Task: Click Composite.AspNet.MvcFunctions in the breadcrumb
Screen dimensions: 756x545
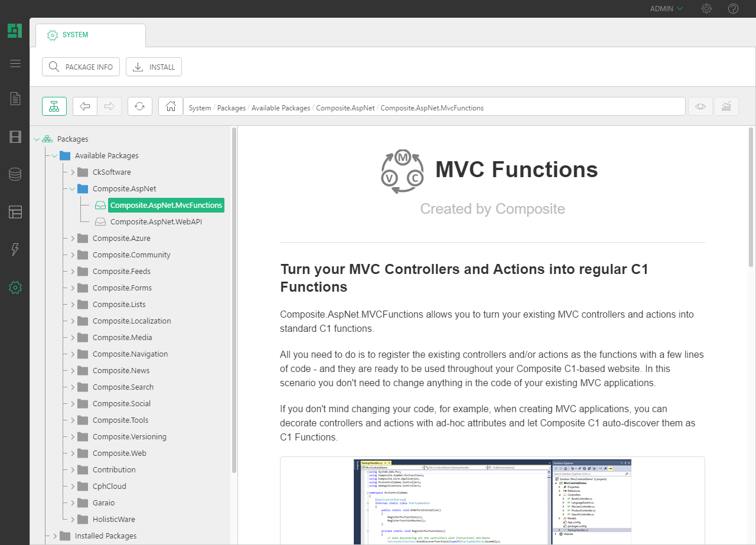Action: [432, 108]
